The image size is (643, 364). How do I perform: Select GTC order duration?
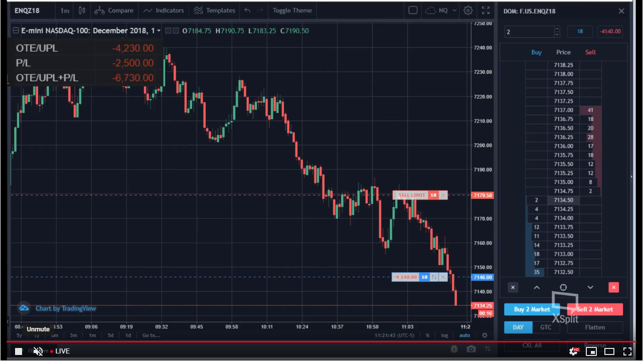(x=546, y=327)
